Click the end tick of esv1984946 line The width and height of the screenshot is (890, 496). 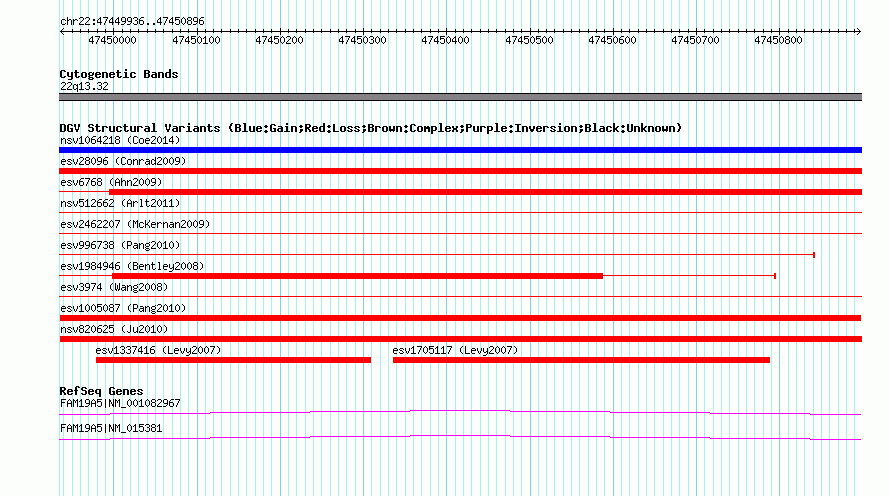(775, 276)
